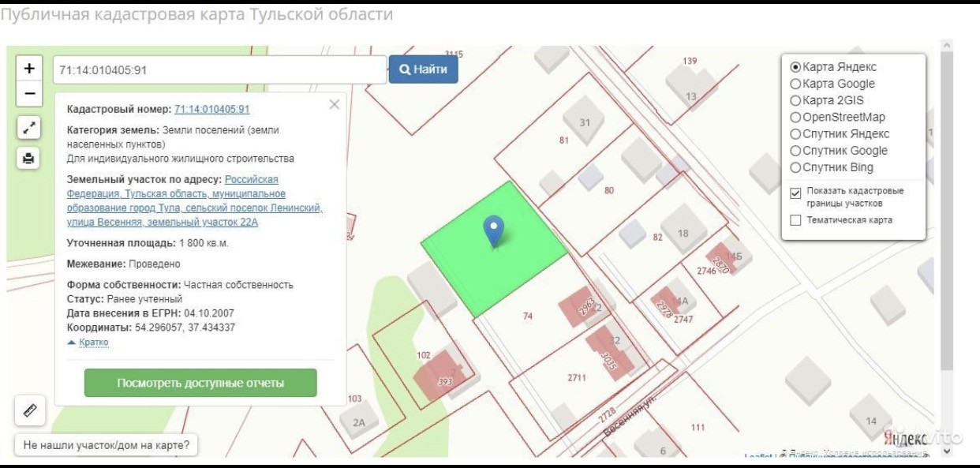Click building number 14 on map

(x=871, y=421)
